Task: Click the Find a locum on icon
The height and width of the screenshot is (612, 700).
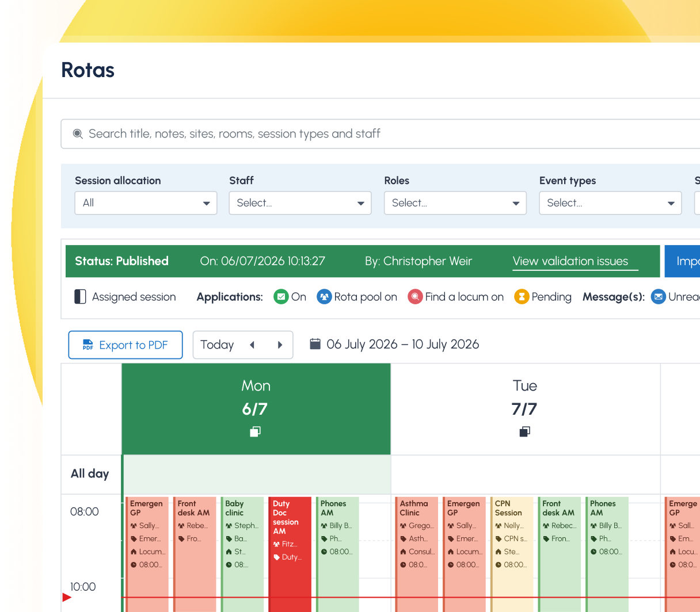Action: click(x=415, y=297)
